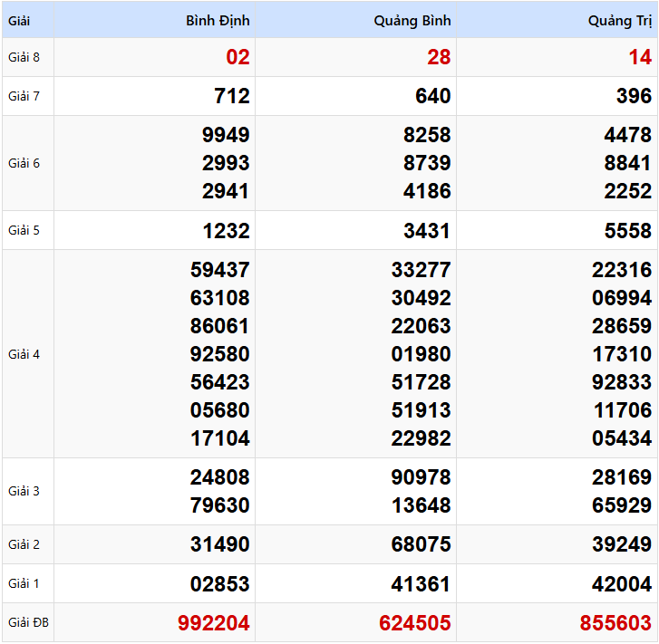
Task: Click the Giải 6 number 4478
Action: (x=628, y=135)
